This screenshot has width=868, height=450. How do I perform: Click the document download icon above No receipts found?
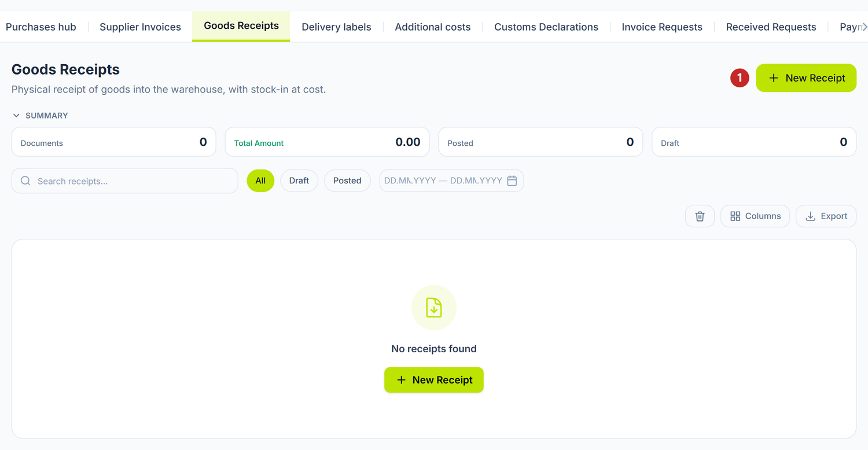(x=434, y=308)
